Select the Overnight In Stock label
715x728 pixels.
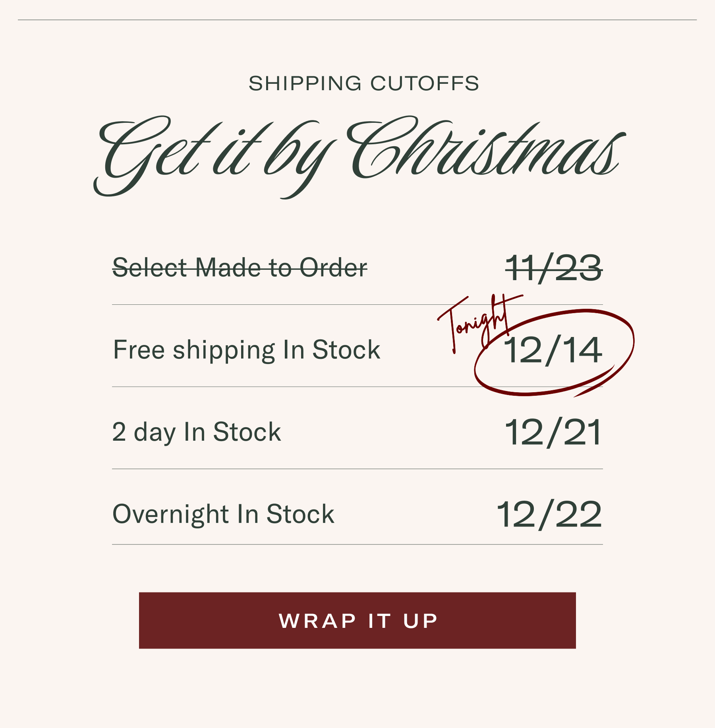223,514
